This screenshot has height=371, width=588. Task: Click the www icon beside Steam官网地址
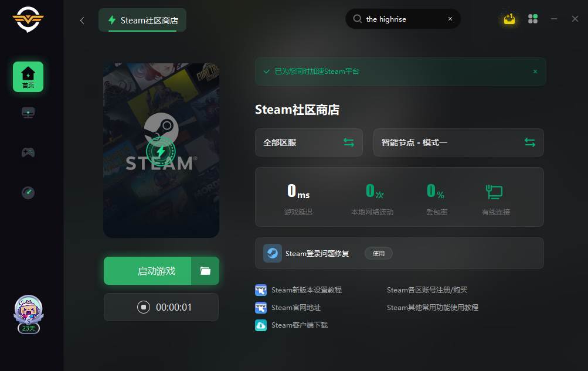(261, 308)
